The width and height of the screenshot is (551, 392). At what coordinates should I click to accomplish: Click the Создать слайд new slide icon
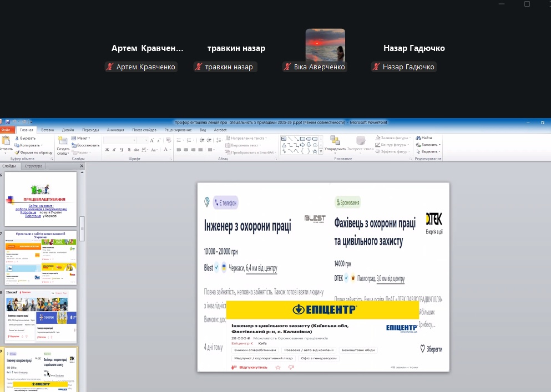click(63, 140)
